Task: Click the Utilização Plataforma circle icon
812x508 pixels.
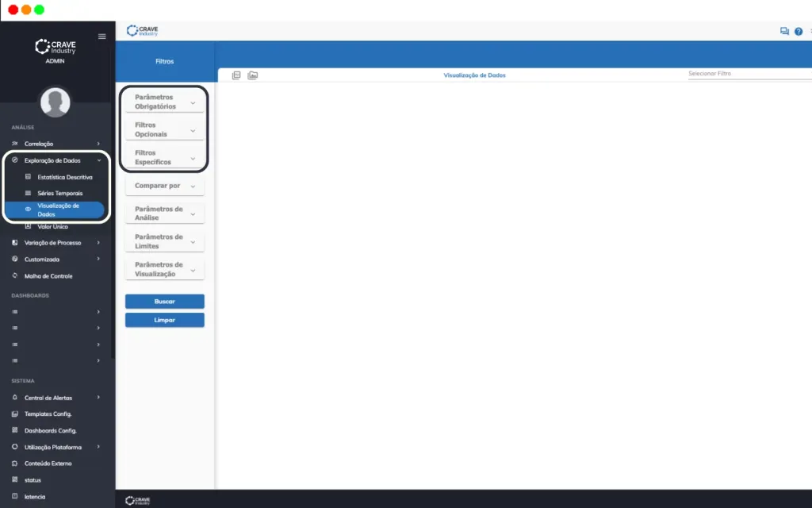Action: coord(14,447)
